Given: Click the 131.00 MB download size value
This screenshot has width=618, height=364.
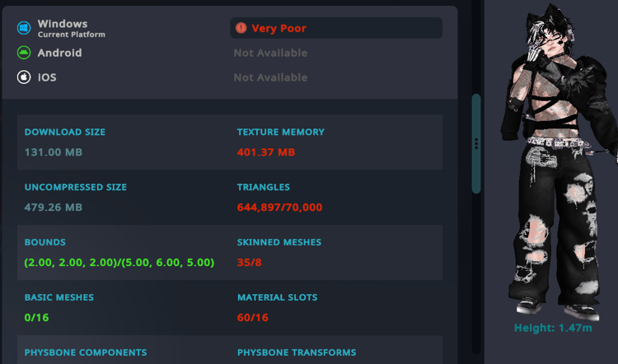Looking at the screenshot, I should [54, 152].
